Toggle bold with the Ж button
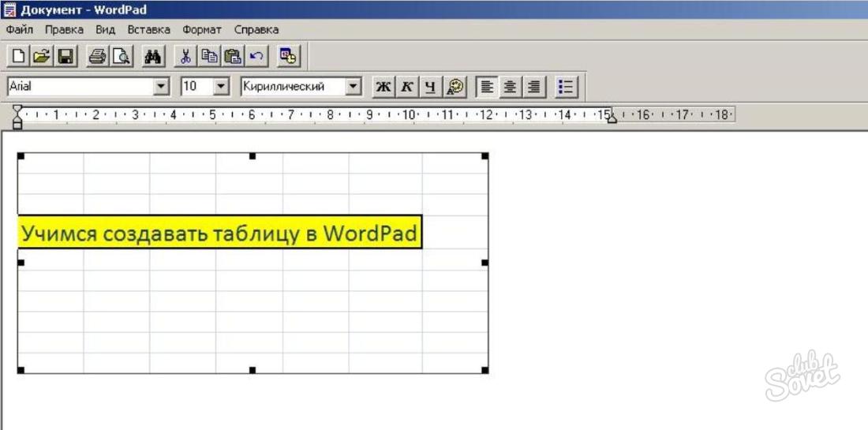The image size is (868, 430). tap(383, 87)
